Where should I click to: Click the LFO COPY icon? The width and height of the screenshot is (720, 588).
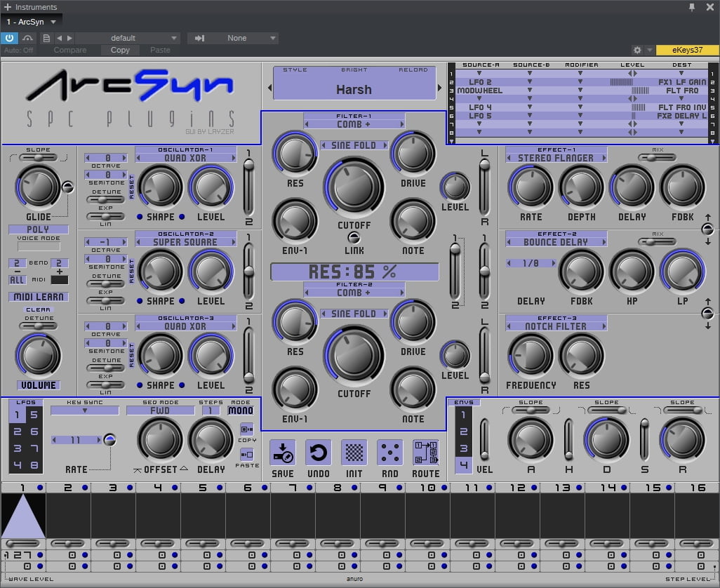[247, 429]
